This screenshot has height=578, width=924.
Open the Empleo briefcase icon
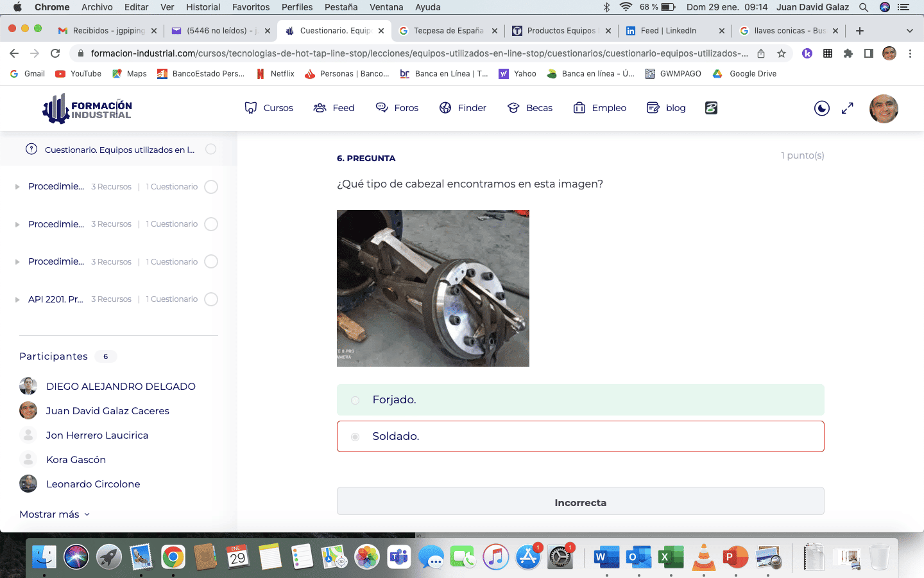click(x=579, y=108)
